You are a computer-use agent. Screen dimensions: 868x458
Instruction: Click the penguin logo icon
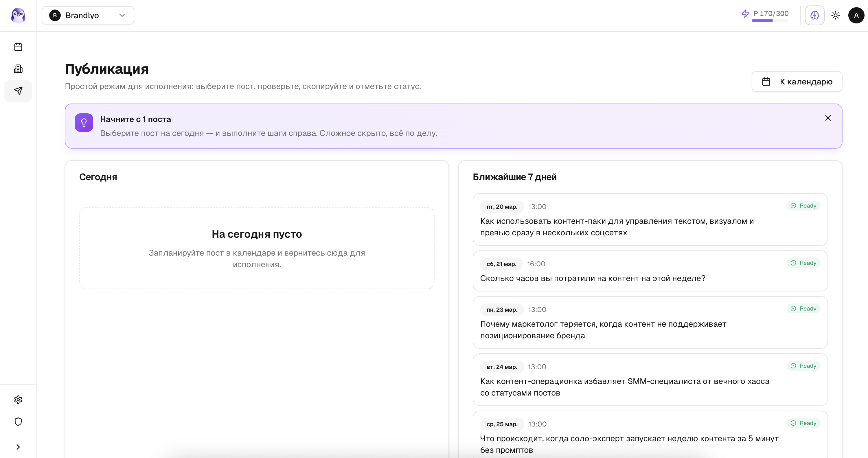[x=18, y=16]
